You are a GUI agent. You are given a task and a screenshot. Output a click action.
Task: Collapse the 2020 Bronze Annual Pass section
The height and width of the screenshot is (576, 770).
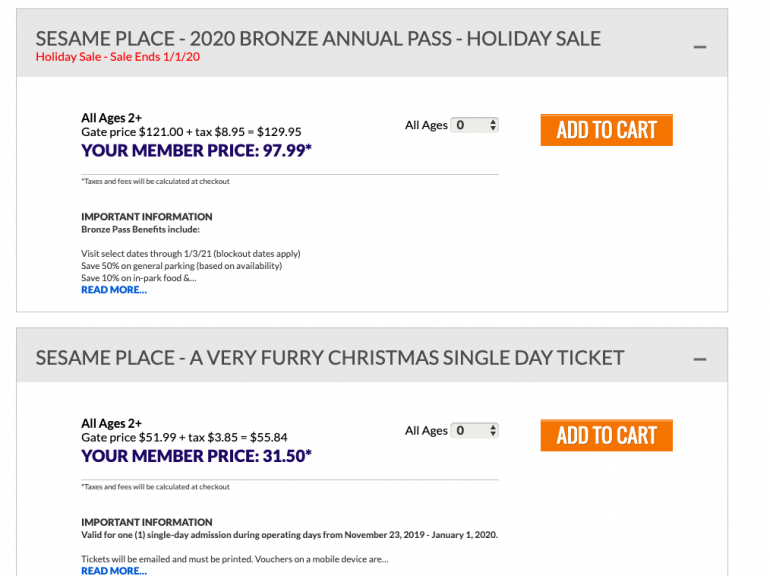[x=700, y=46]
